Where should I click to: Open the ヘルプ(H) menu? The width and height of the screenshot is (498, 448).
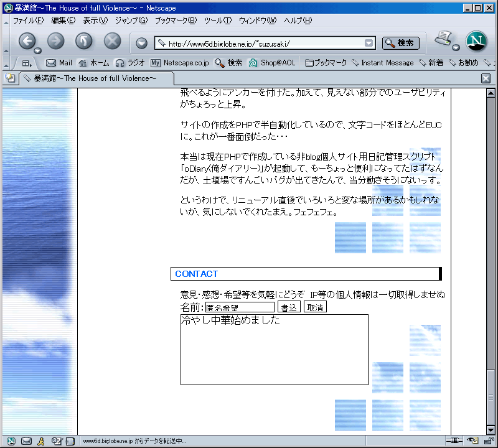(298, 21)
